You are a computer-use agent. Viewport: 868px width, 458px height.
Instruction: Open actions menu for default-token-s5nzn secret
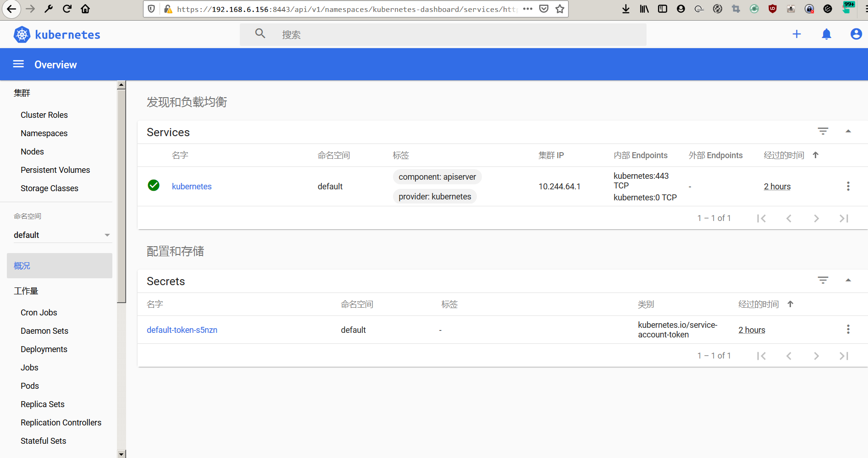tap(848, 329)
